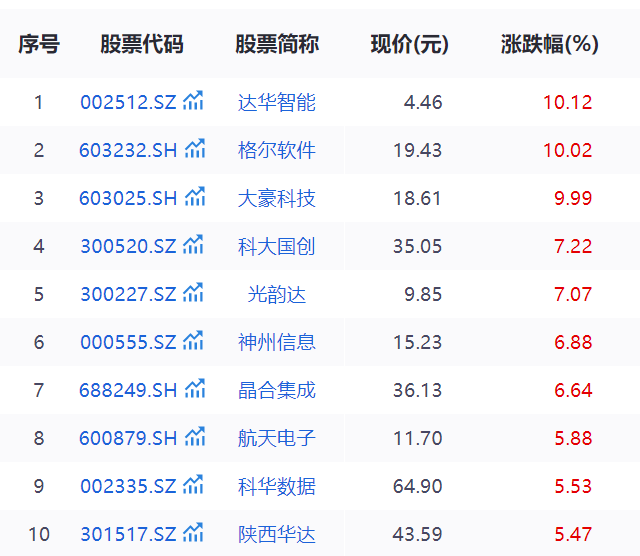The width and height of the screenshot is (640, 556).
Task: Open trend chart icon for 300227.SZ
Action: click(x=194, y=293)
